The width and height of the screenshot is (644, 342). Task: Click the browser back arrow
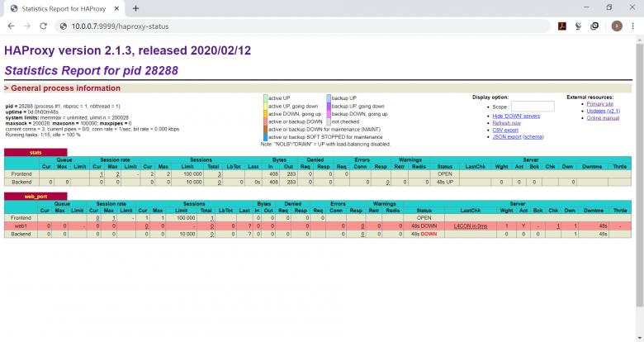[x=11, y=26]
